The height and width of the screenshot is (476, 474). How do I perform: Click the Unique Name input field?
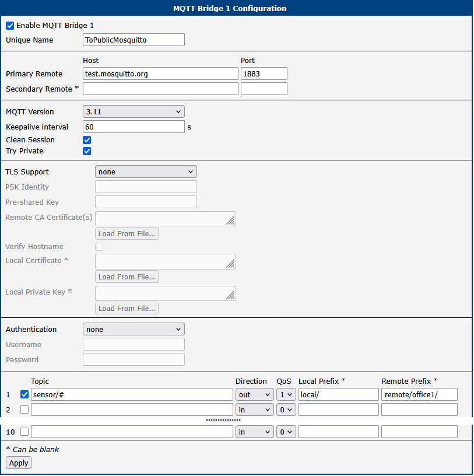pyautogui.click(x=134, y=40)
